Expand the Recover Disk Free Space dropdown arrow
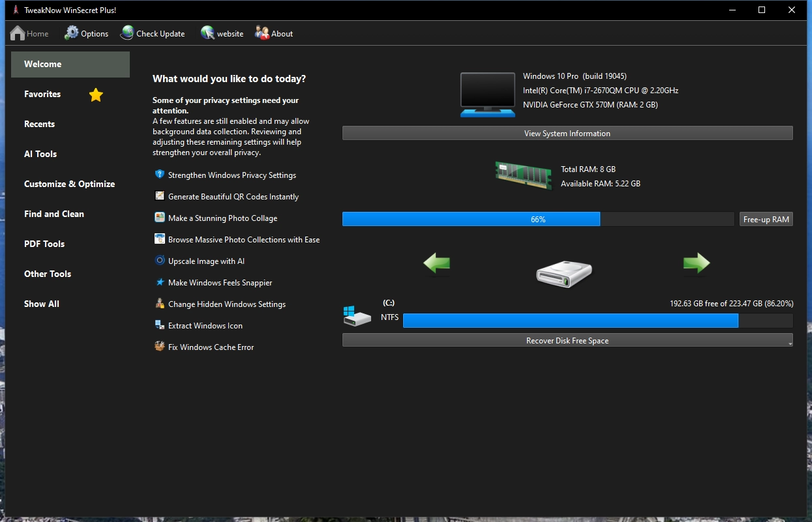 pyautogui.click(x=790, y=342)
